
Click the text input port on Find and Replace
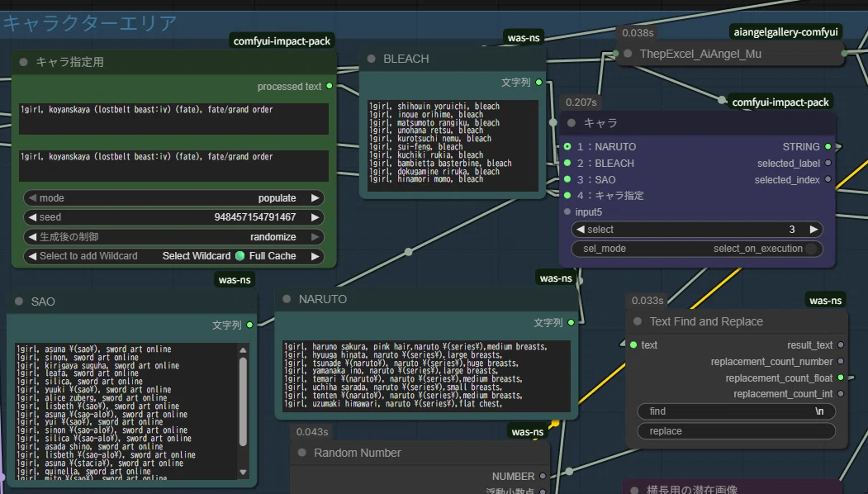click(x=633, y=344)
